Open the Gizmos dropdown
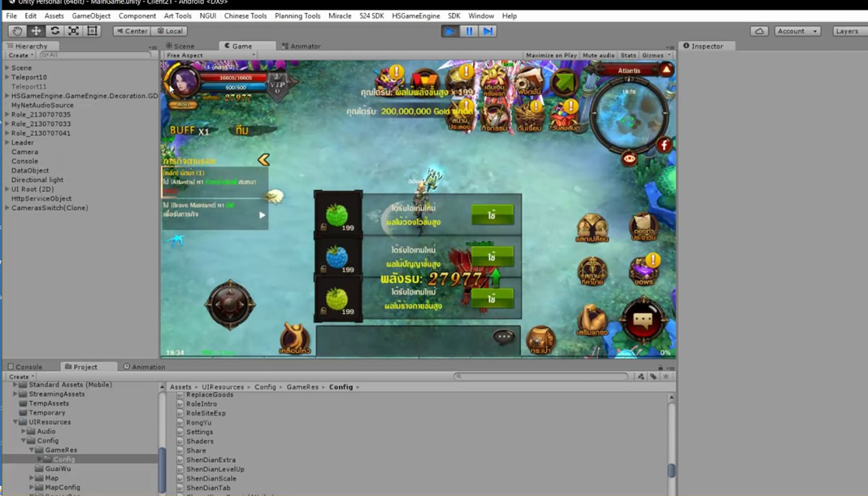This screenshot has height=496, width=868. 654,54
